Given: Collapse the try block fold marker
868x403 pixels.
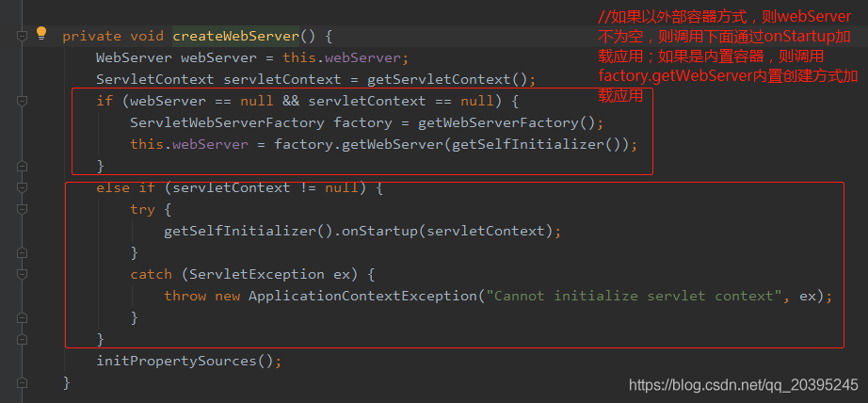Looking at the screenshot, I should (x=22, y=209).
